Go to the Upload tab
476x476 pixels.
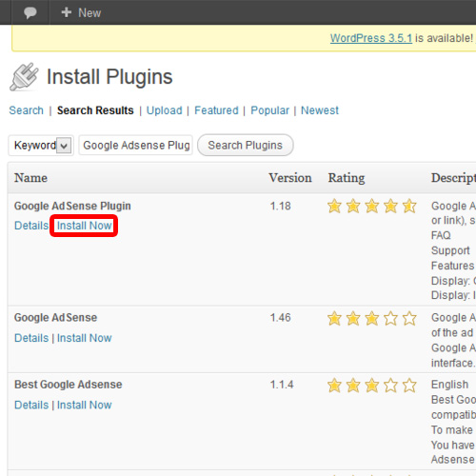coord(164,110)
